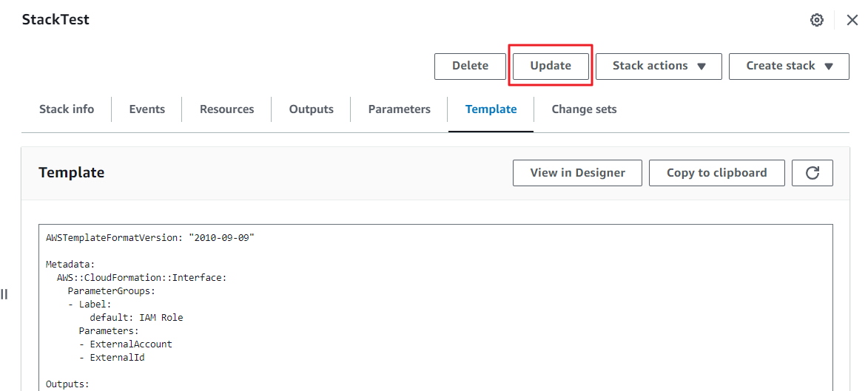Viewport: 868px width, 391px height.
Task: Click the Update button
Action: click(x=551, y=66)
